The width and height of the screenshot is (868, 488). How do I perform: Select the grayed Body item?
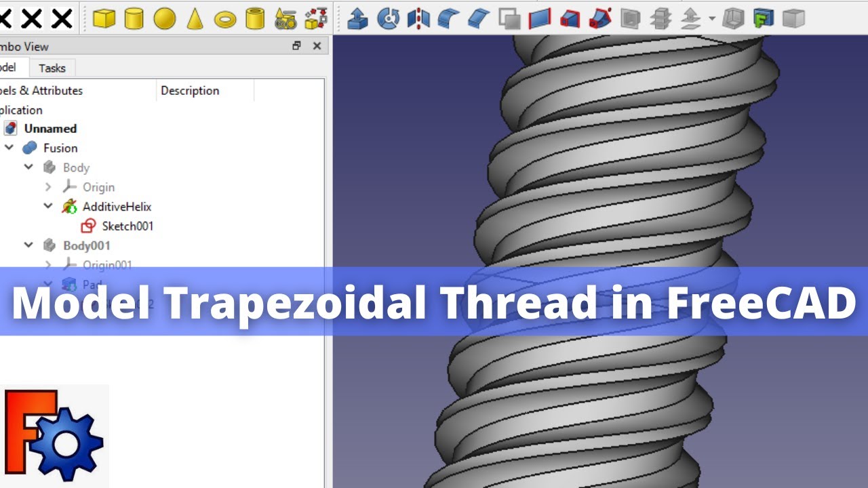click(76, 167)
